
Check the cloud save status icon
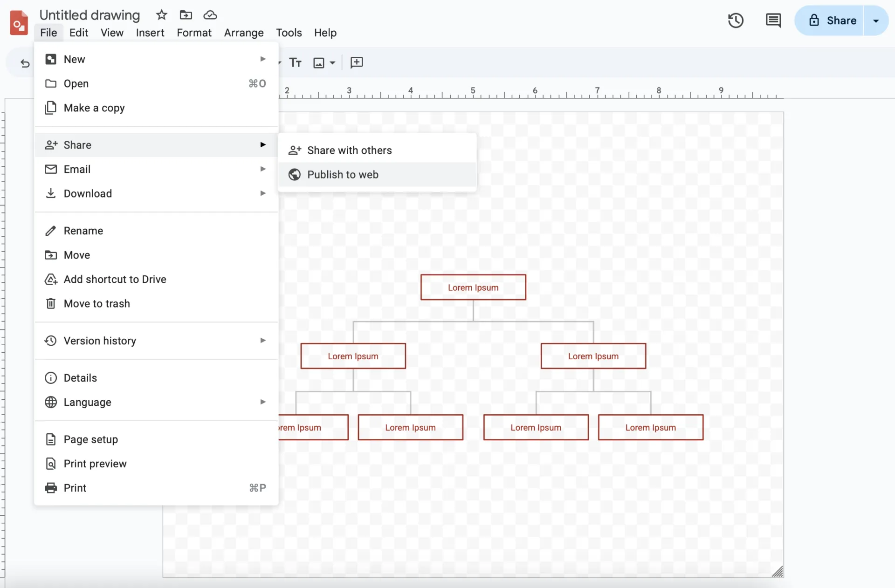[x=210, y=15]
